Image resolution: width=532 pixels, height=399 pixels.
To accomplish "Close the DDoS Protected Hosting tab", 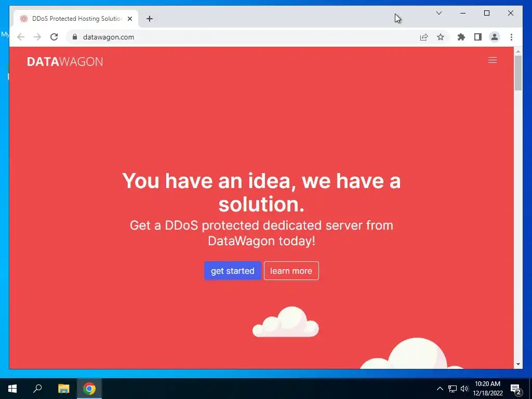I will coord(129,19).
